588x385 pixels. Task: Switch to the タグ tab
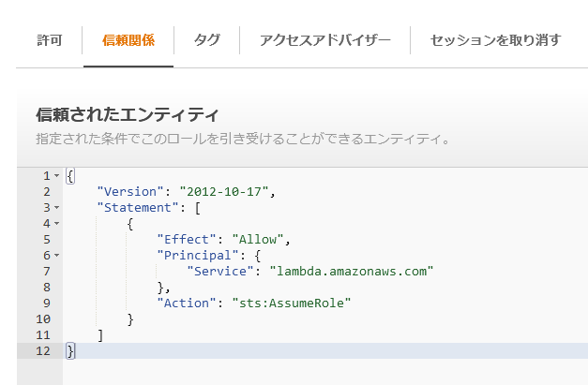pos(206,40)
